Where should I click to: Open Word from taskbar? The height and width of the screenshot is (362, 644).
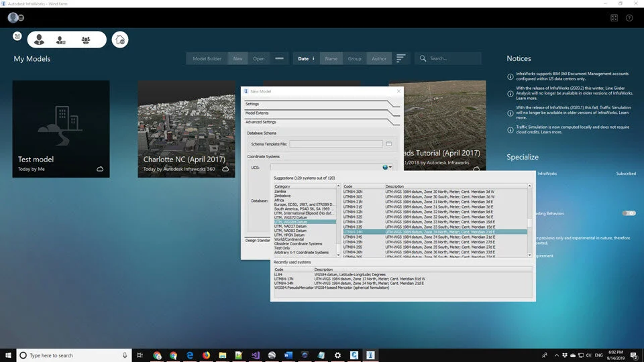click(288, 355)
